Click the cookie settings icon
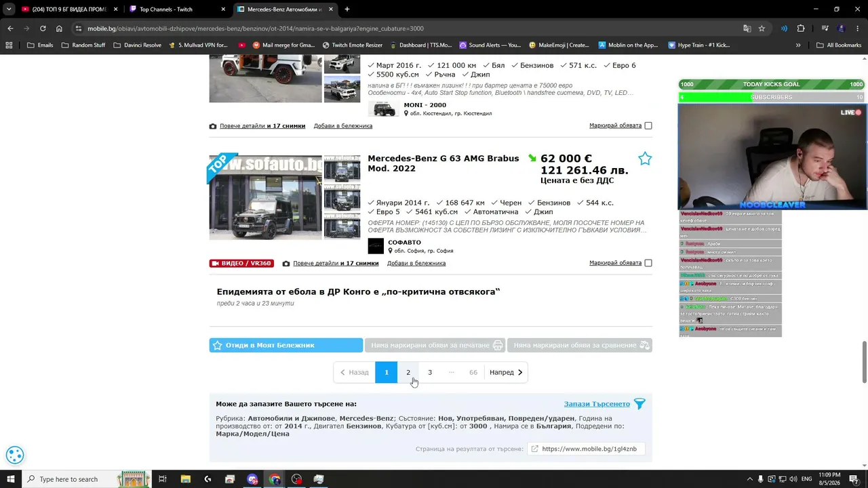 [x=15, y=455]
